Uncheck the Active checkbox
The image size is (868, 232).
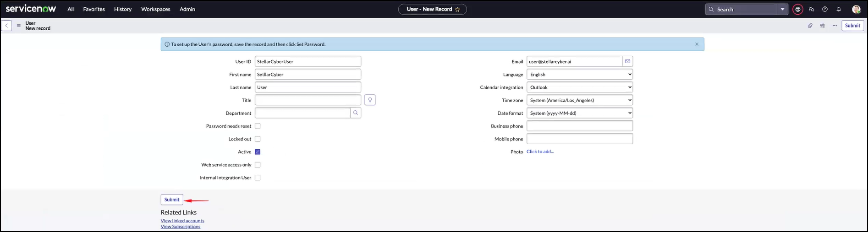point(258,152)
